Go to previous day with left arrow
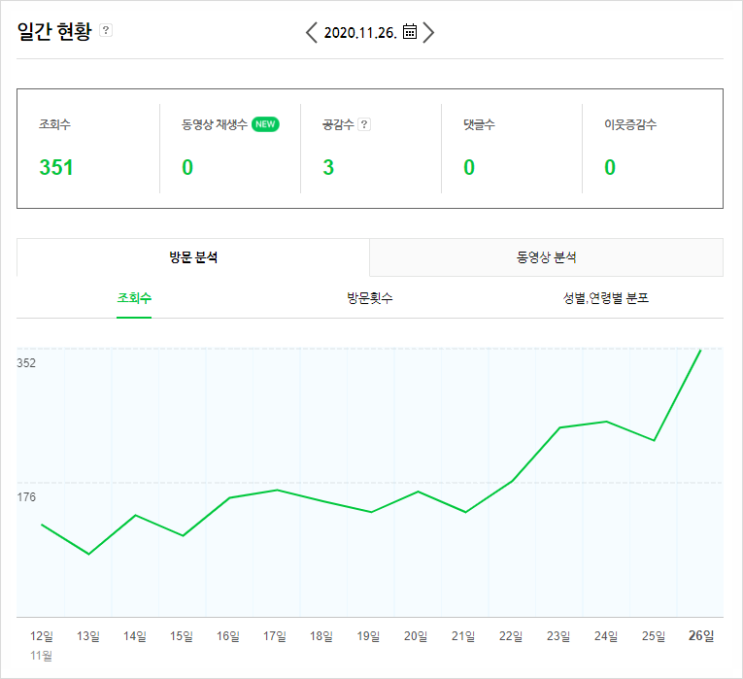The width and height of the screenshot is (743, 679). 311,32
